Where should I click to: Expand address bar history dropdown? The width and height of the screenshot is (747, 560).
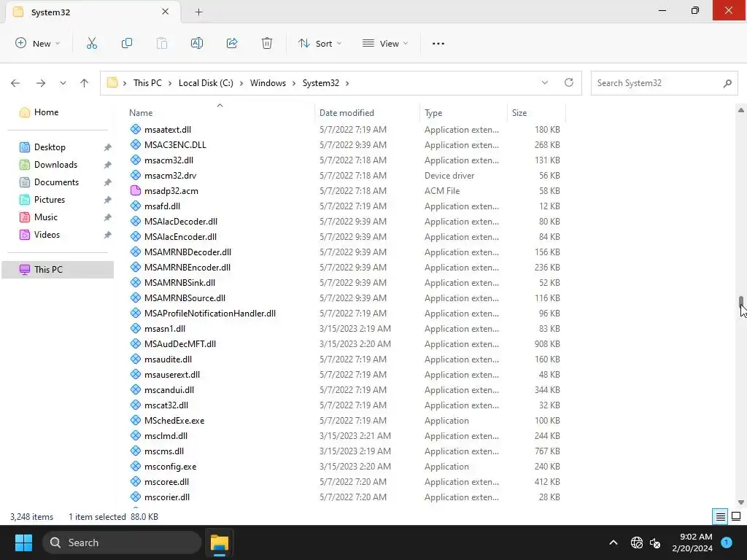point(544,83)
